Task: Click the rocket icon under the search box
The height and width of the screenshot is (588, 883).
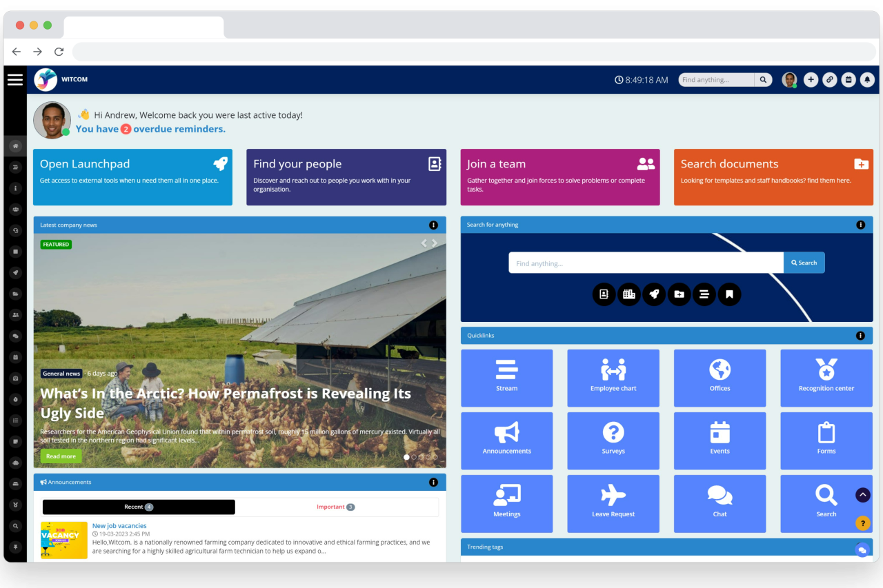Action: [x=654, y=294]
